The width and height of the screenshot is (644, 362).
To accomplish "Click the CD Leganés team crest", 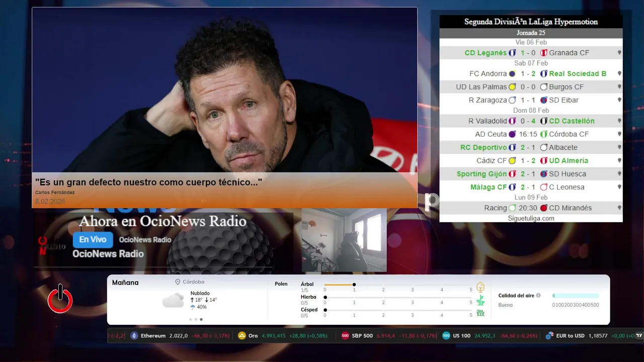I will 512,53.
